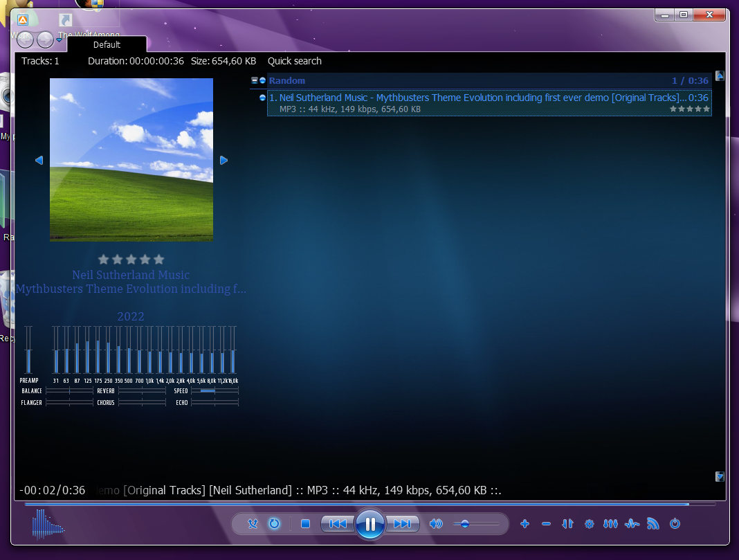The height and width of the screenshot is (560, 739).
Task: Adjust the PREAMP slider
Action: [29, 350]
